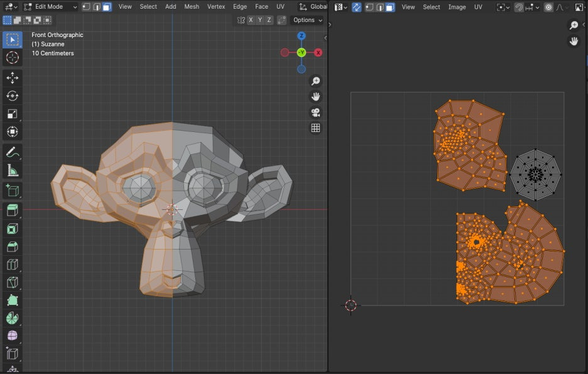This screenshot has width=588, height=374.
Task: Open the Edit Mode dropdown
Action: pyautogui.click(x=50, y=7)
